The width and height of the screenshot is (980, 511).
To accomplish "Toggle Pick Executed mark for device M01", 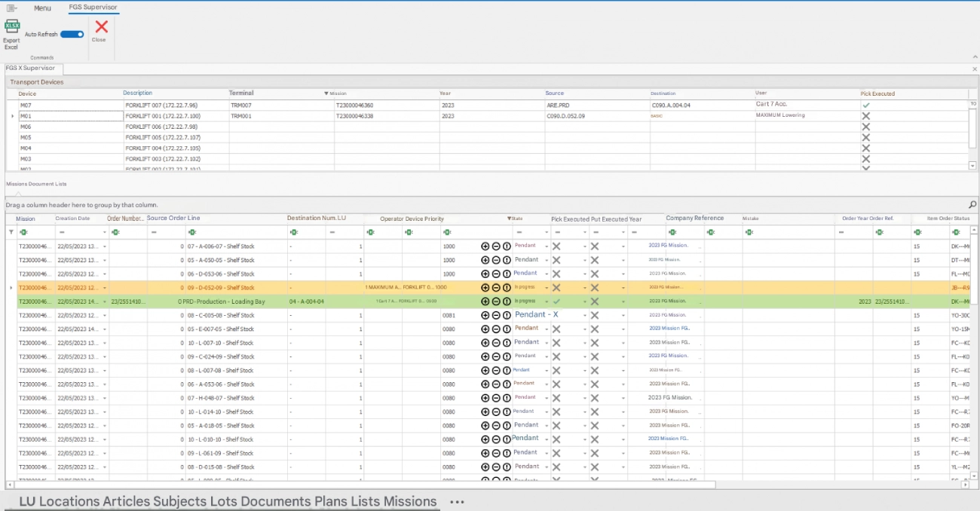I will 865,116.
